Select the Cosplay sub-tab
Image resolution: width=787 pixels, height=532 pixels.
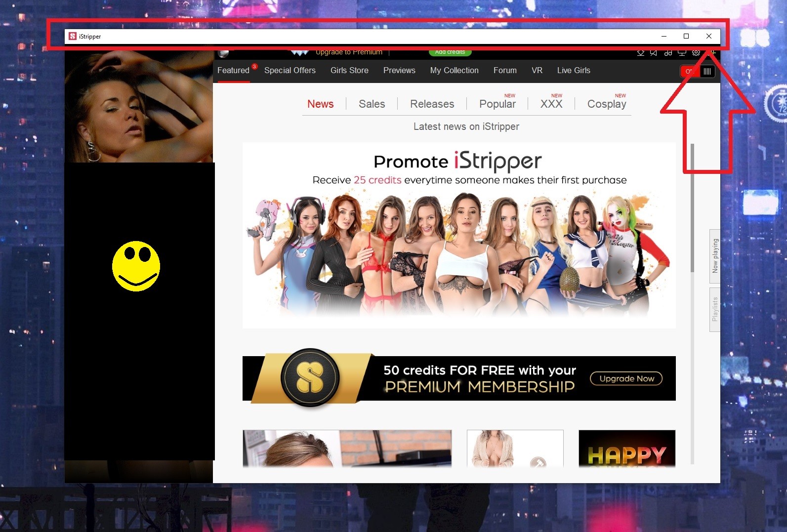tap(607, 104)
